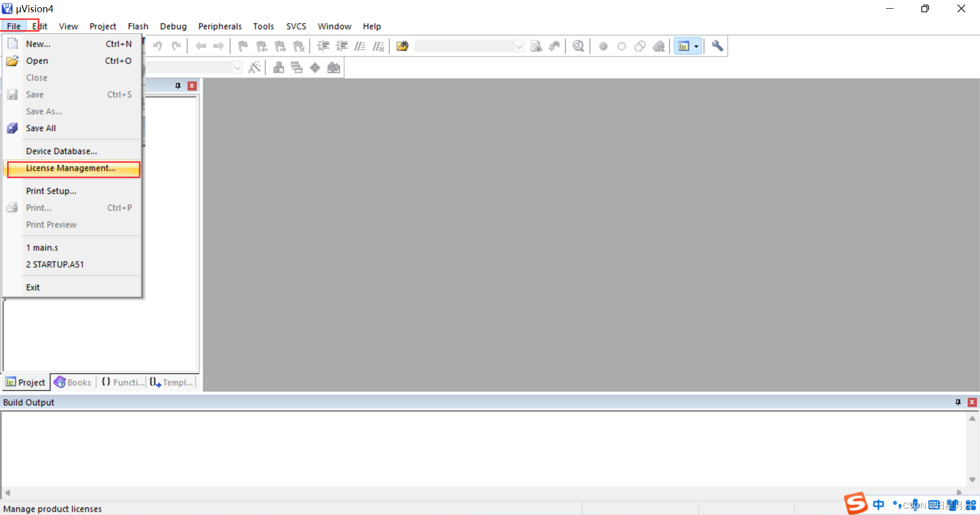
Task: Click the Find icon beside search box
Action: tap(536, 46)
